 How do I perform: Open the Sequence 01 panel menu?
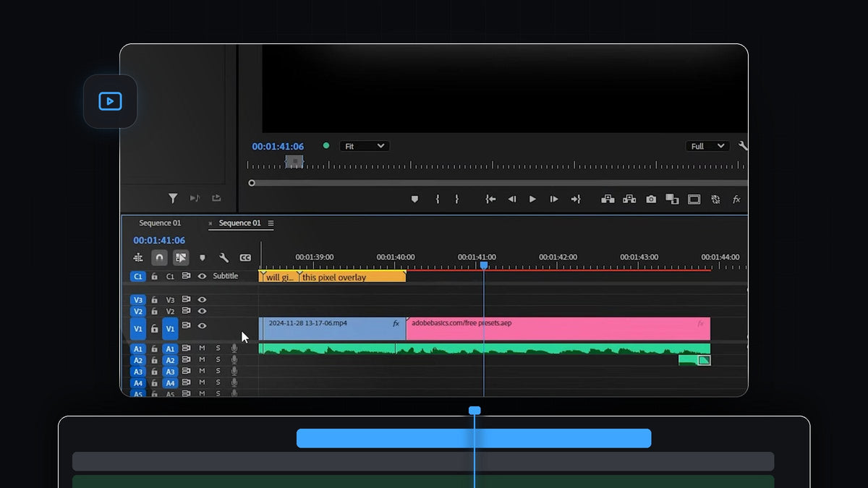tap(271, 223)
